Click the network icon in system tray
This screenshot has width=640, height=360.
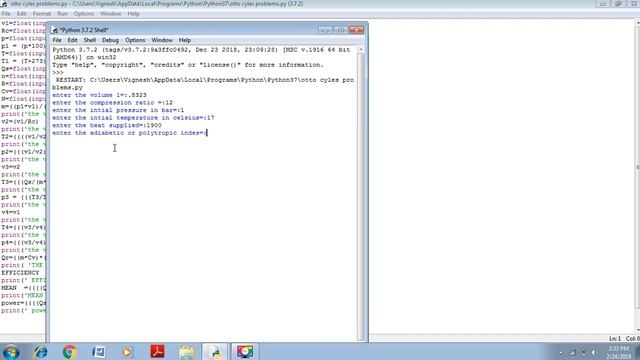(x=572, y=353)
